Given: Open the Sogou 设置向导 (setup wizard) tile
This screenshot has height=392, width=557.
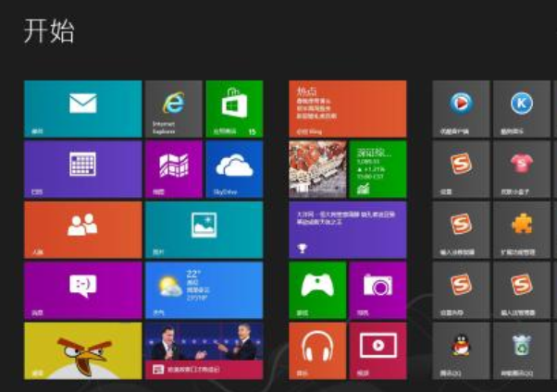Looking at the screenshot, I should (461, 290).
